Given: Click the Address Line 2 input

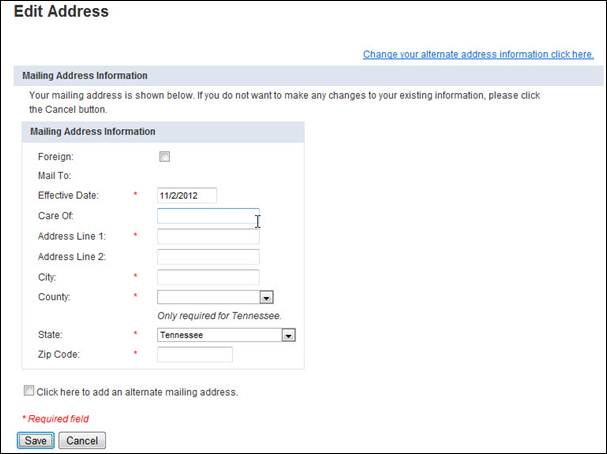Looking at the screenshot, I should [x=208, y=257].
